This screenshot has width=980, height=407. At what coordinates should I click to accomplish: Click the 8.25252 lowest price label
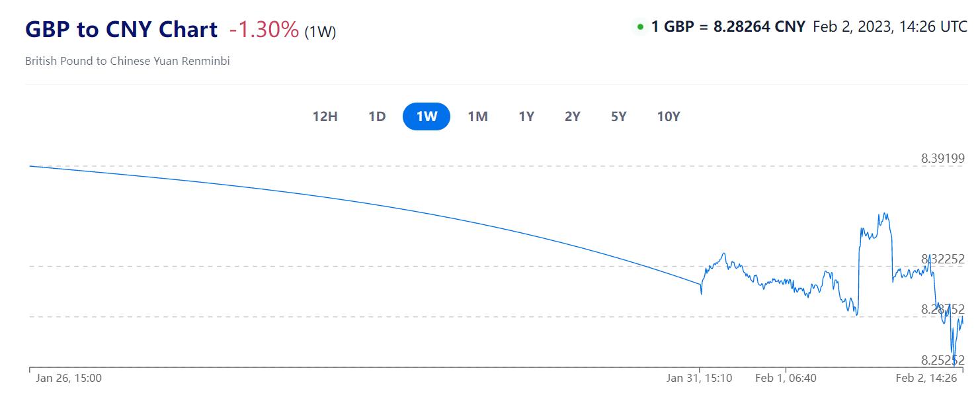[x=943, y=360]
